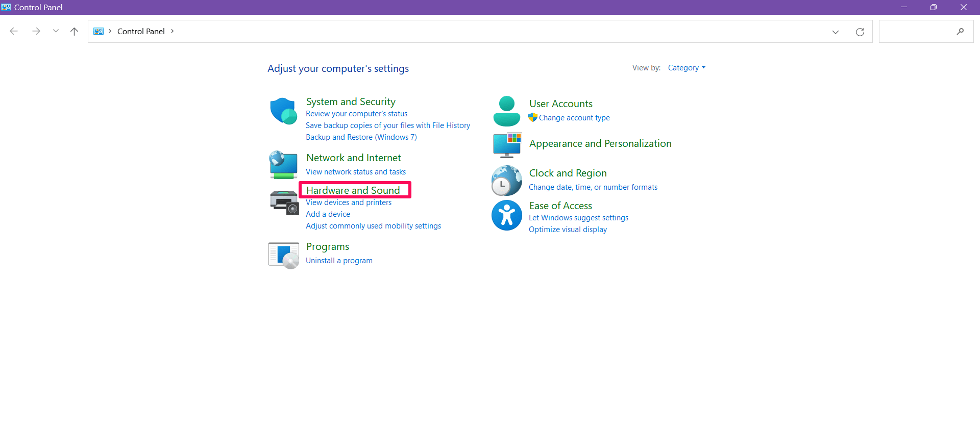Refresh the Control Panel view

point(860,32)
